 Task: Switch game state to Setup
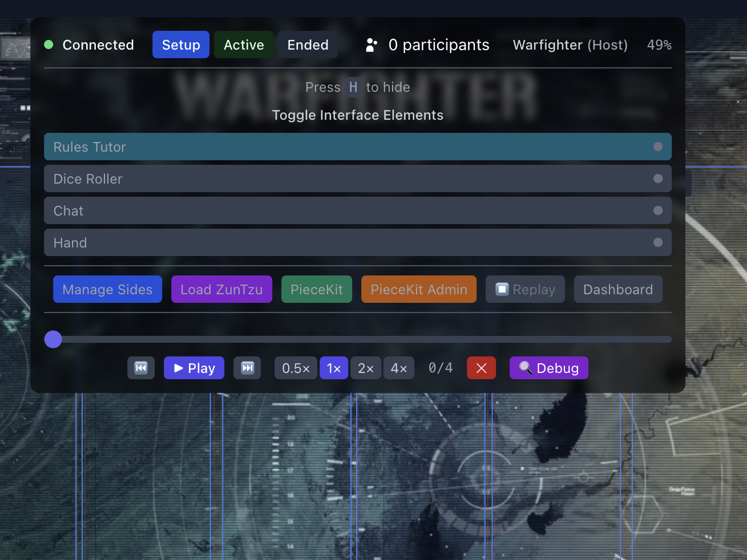point(181,44)
